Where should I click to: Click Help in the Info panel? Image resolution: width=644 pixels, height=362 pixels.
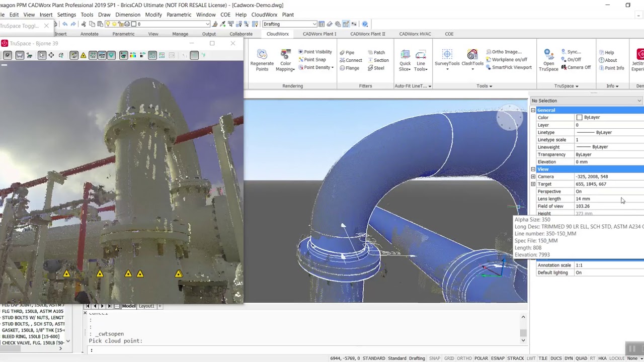(606, 52)
